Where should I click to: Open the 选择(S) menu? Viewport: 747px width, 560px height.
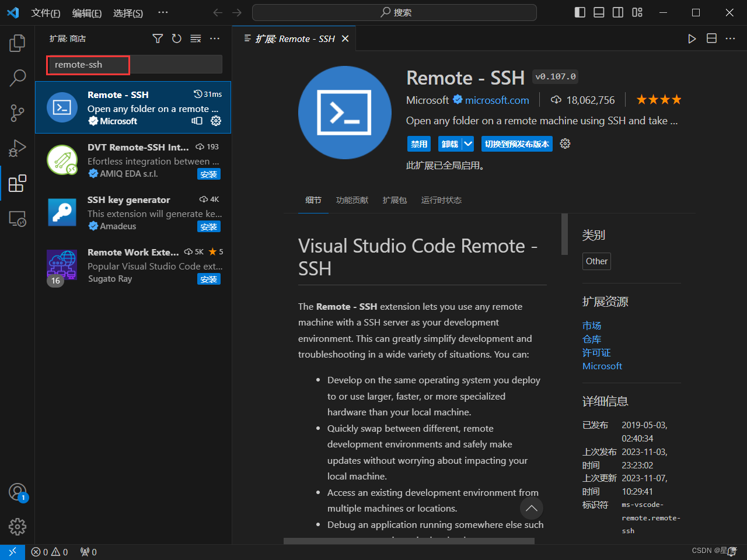[x=128, y=13]
